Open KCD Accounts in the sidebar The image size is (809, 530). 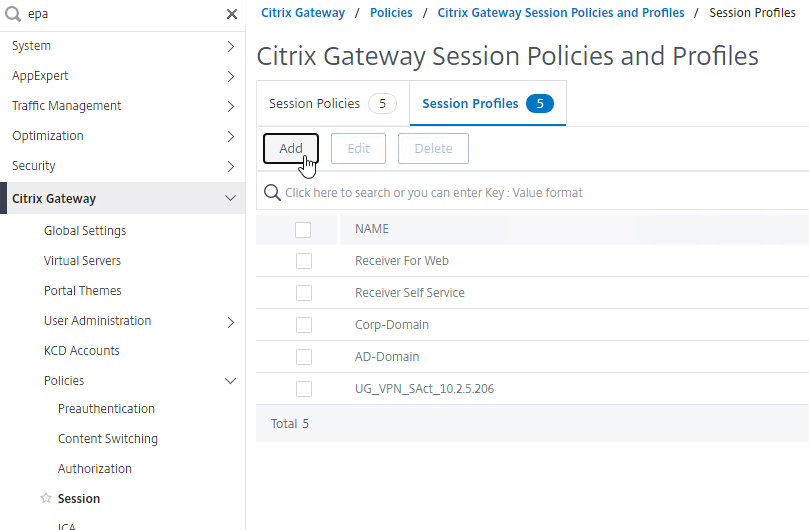(x=82, y=350)
